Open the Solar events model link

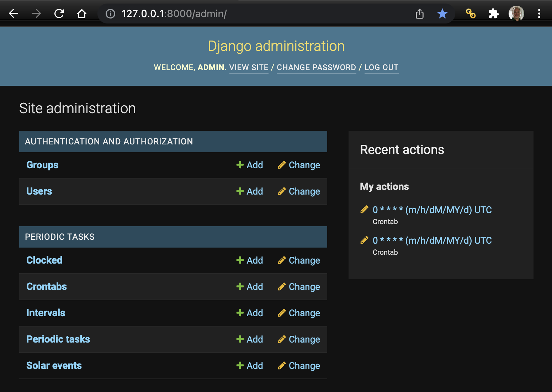tap(54, 365)
